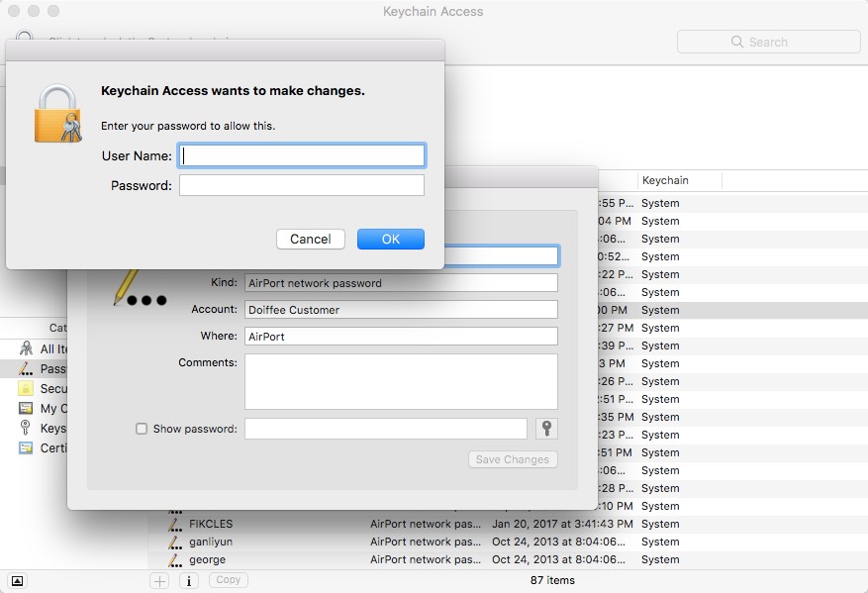The image size is (868, 593).
Task: Toggle the preview pane button at bottom-left
Action: click(x=17, y=580)
